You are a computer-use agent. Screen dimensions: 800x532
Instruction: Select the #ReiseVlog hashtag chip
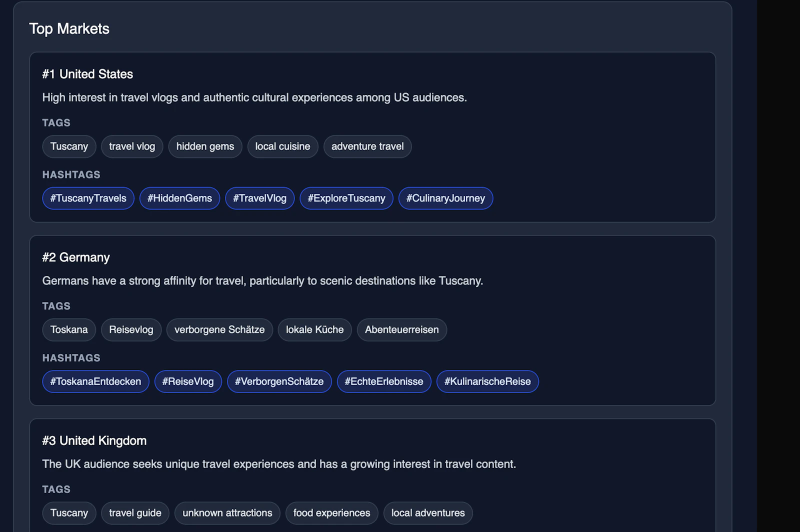click(x=188, y=381)
